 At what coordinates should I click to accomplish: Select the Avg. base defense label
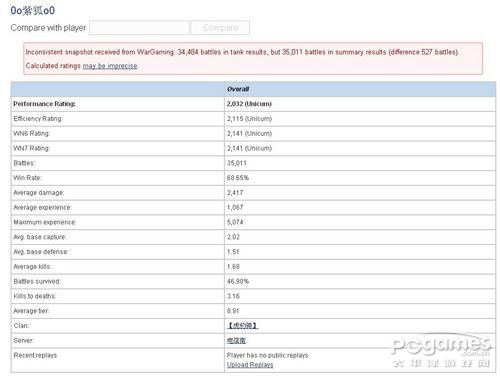click(x=41, y=252)
